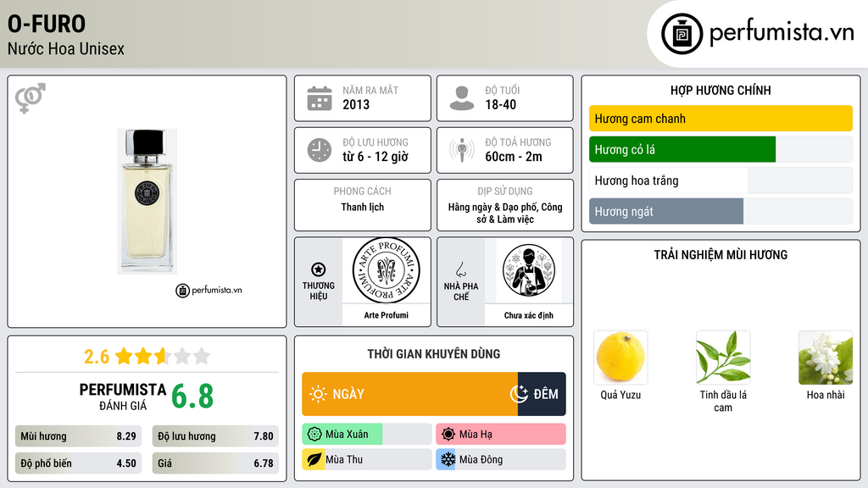This screenshot has height=488, width=868.
Task: Click the từ 6 - 12 giờ longevity value
Action: 376,157
